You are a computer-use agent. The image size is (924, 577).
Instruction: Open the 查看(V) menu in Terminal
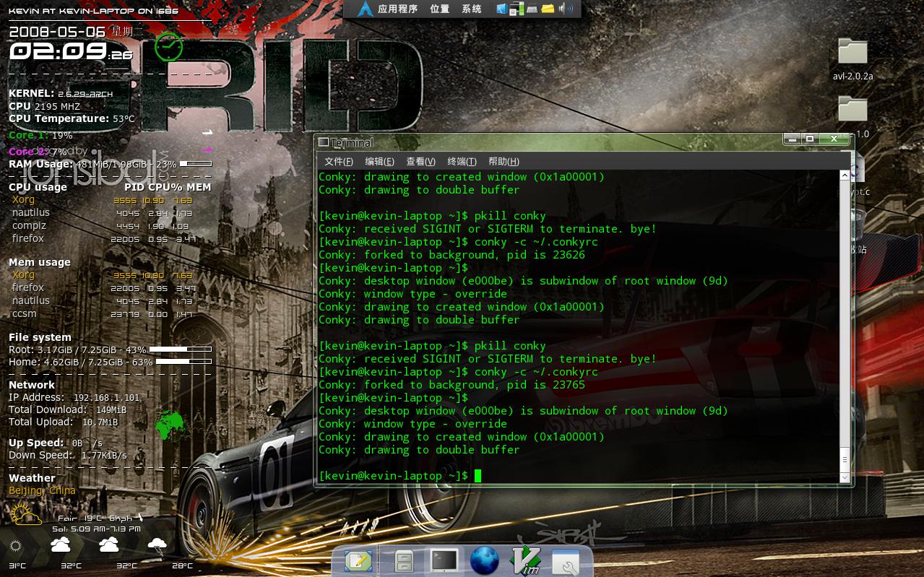[x=420, y=161]
